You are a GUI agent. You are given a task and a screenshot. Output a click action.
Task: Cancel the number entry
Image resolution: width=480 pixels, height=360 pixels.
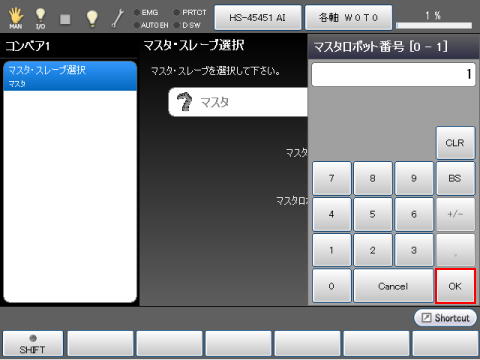pyautogui.click(x=393, y=286)
